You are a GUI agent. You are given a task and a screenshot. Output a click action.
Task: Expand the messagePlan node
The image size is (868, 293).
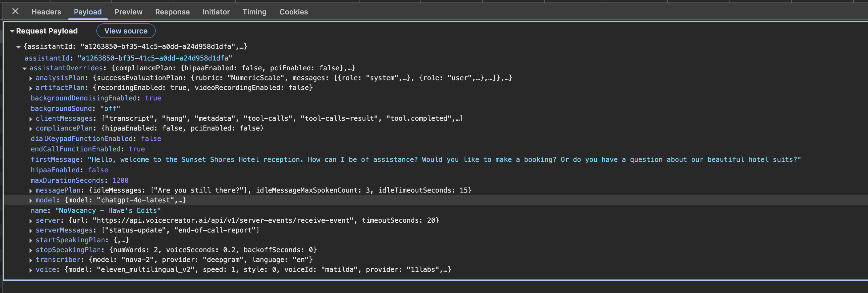[31, 190]
